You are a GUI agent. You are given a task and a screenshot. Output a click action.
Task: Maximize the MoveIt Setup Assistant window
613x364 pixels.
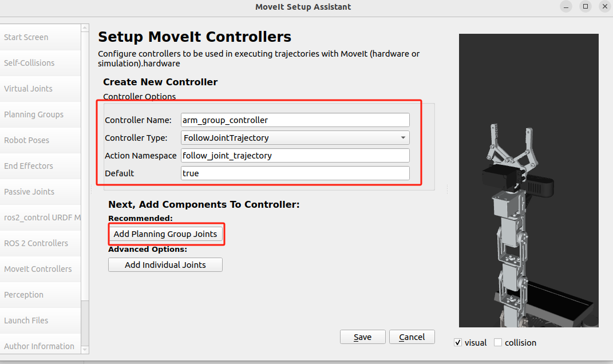click(586, 7)
